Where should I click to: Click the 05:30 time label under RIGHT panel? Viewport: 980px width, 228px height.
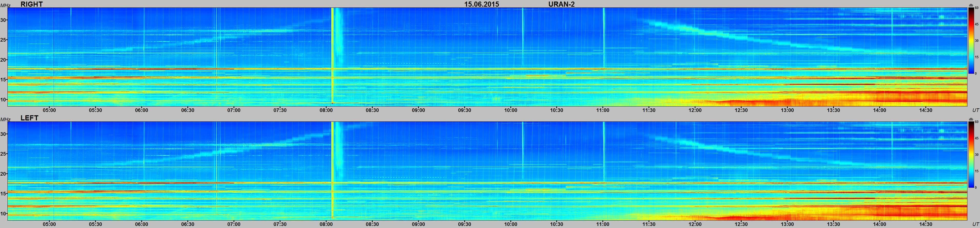click(x=96, y=110)
